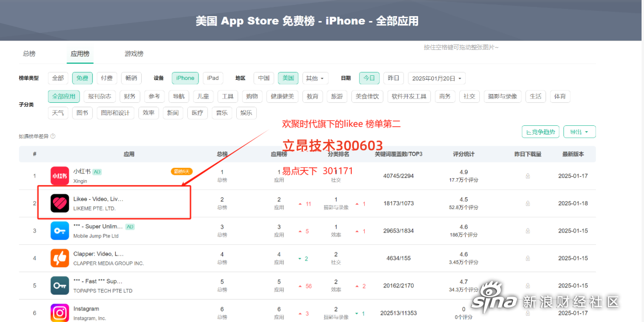Open the 小红书 app icon

click(x=60, y=176)
